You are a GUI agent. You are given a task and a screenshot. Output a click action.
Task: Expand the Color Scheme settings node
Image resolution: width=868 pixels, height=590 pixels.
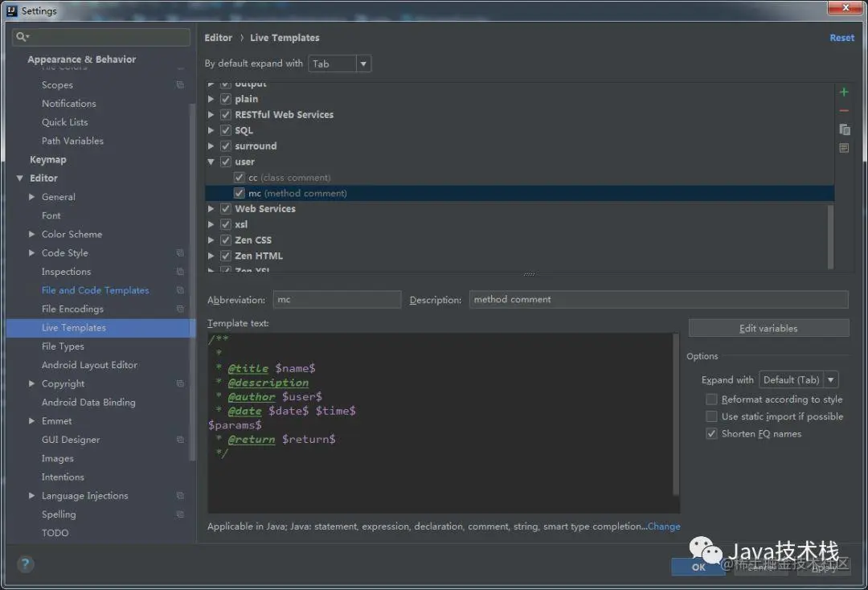click(31, 234)
